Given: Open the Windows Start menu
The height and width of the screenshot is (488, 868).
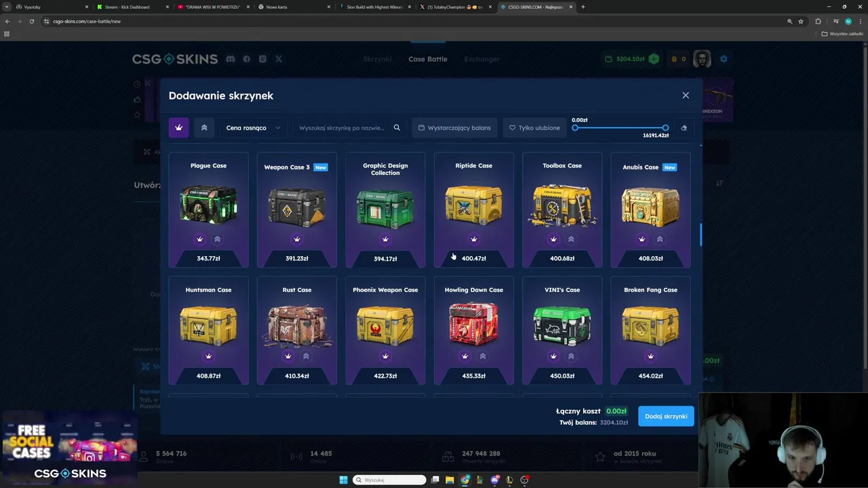Looking at the screenshot, I should pos(344,480).
